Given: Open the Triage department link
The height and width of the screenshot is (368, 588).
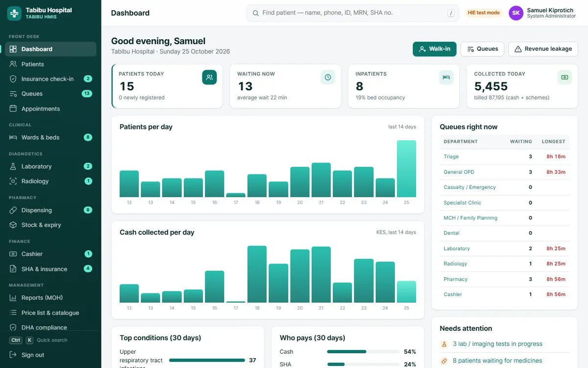Looking at the screenshot, I should (451, 157).
